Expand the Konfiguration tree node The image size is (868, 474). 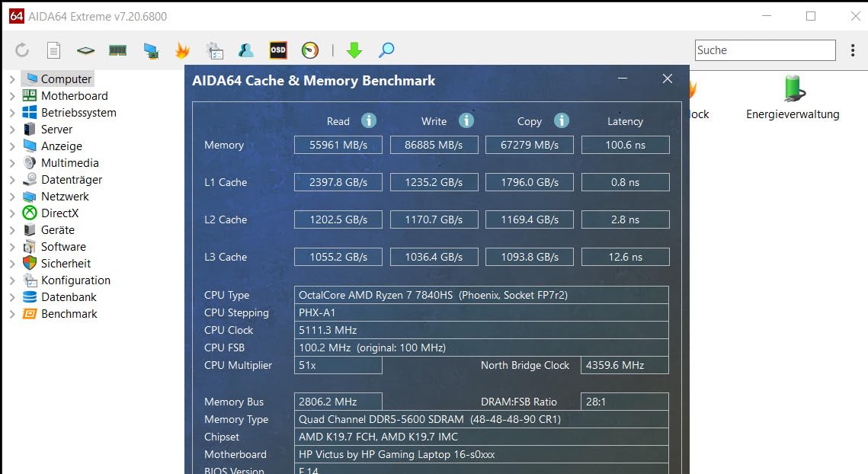point(12,280)
